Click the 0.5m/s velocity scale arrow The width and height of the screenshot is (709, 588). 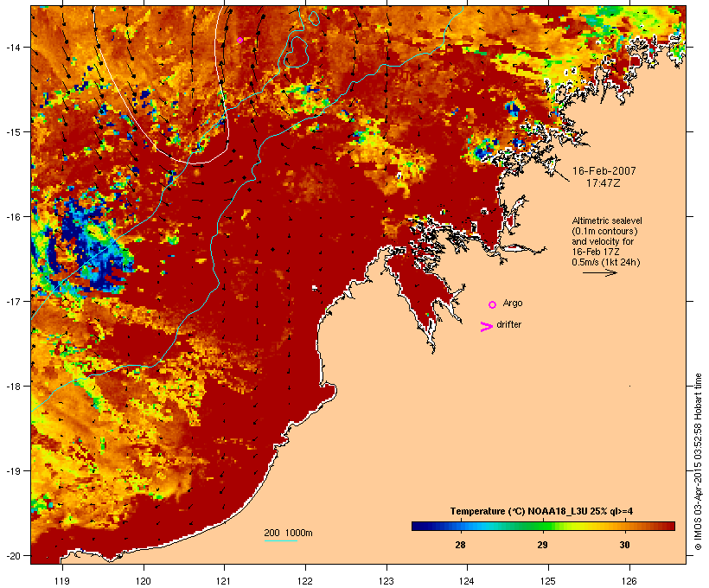point(599,272)
